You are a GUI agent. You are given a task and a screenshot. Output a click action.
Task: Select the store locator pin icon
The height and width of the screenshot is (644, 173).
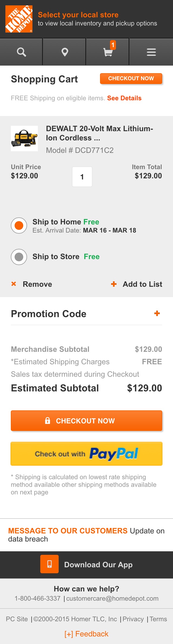point(65,52)
